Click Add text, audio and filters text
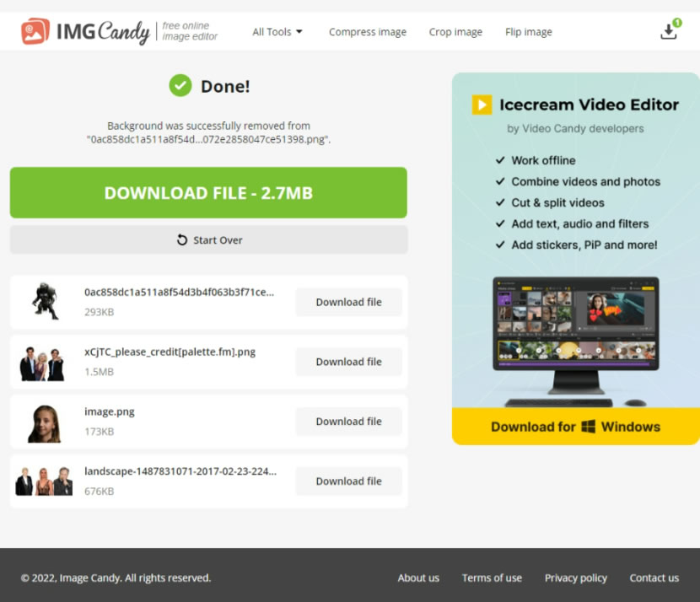This screenshot has width=700, height=602. click(580, 224)
